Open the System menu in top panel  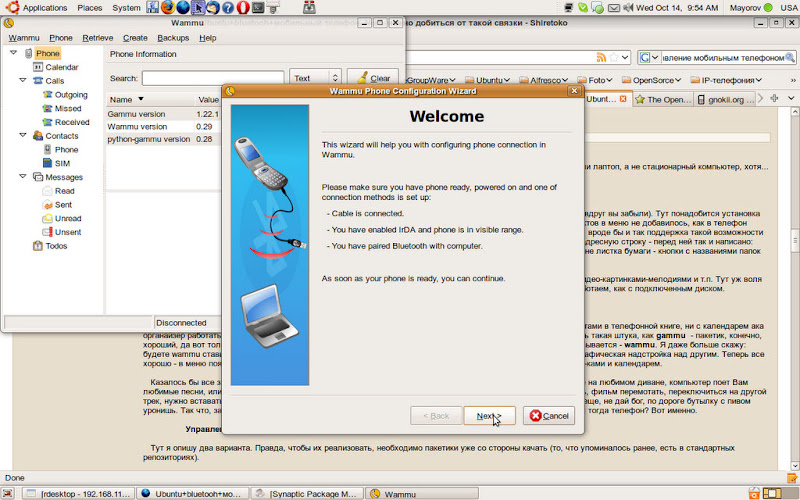point(126,8)
